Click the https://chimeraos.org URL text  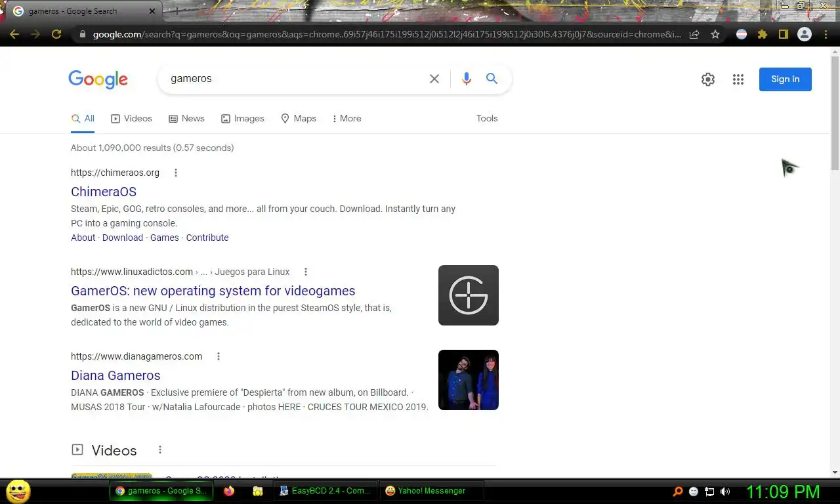click(x=115, y=173)
